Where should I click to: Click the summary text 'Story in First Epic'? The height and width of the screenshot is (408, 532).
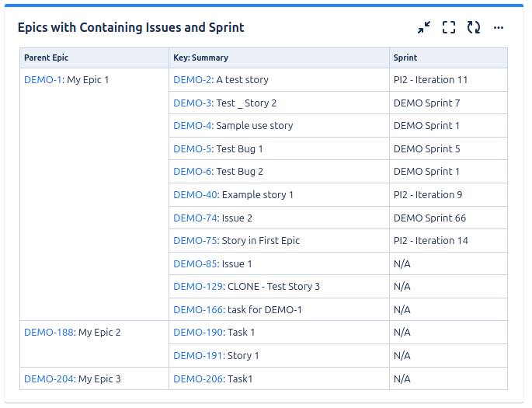coord(261,241)
